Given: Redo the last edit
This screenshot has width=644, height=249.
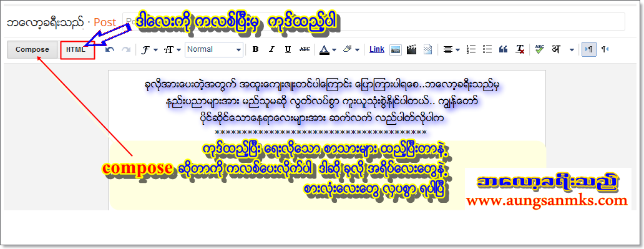Looking at the screenshot, I should point(126,50).
